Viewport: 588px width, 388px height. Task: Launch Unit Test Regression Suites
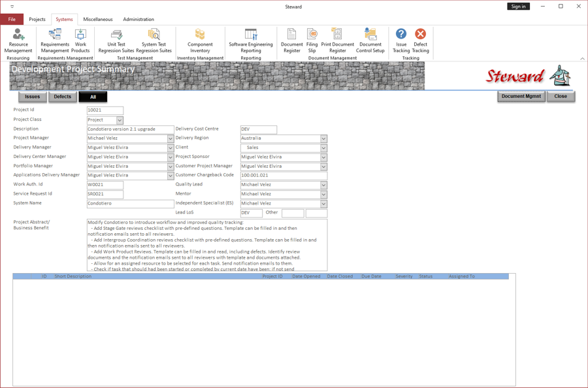(x=116, y=40)
